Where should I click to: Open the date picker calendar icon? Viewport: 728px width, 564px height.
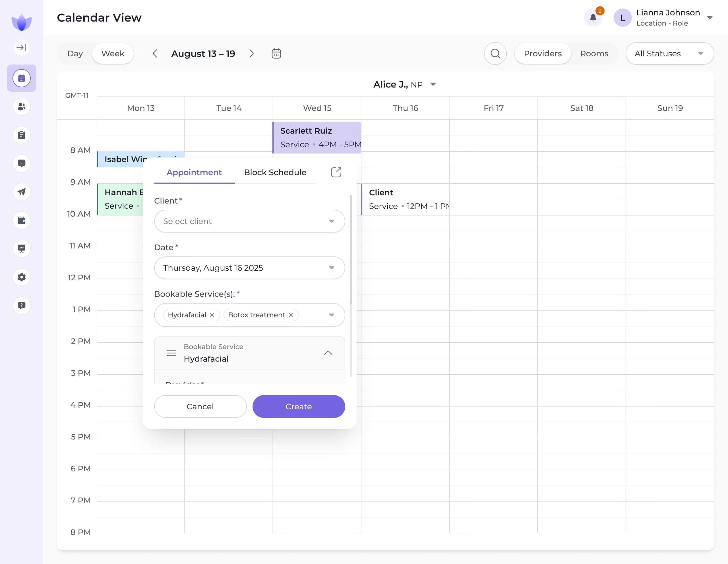[276, 53]
